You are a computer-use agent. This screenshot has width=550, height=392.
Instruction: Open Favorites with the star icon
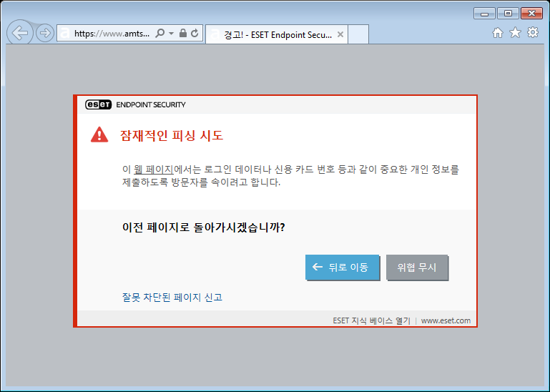[x=515, y=33]
